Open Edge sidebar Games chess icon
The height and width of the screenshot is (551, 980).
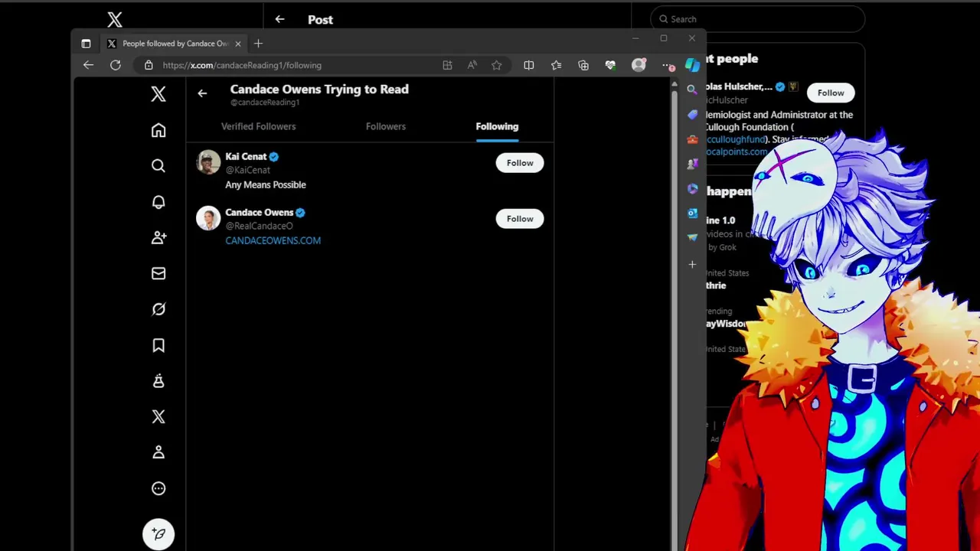(692, 164)
